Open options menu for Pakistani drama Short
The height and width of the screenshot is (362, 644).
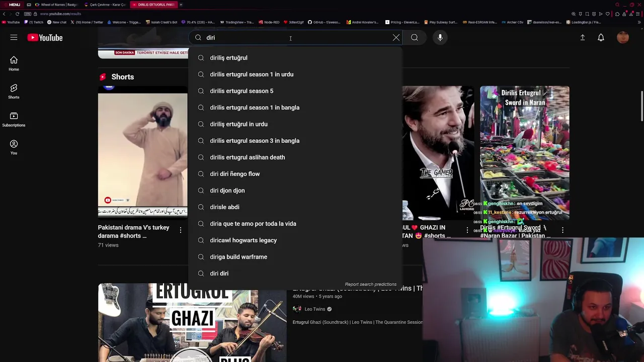pos(181,230)
